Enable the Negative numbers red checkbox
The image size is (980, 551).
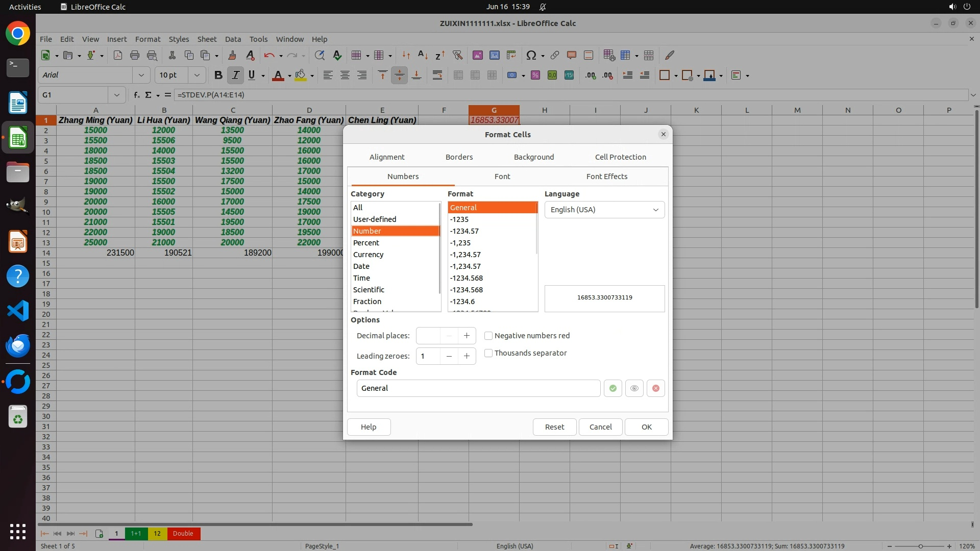coord(488,336)
